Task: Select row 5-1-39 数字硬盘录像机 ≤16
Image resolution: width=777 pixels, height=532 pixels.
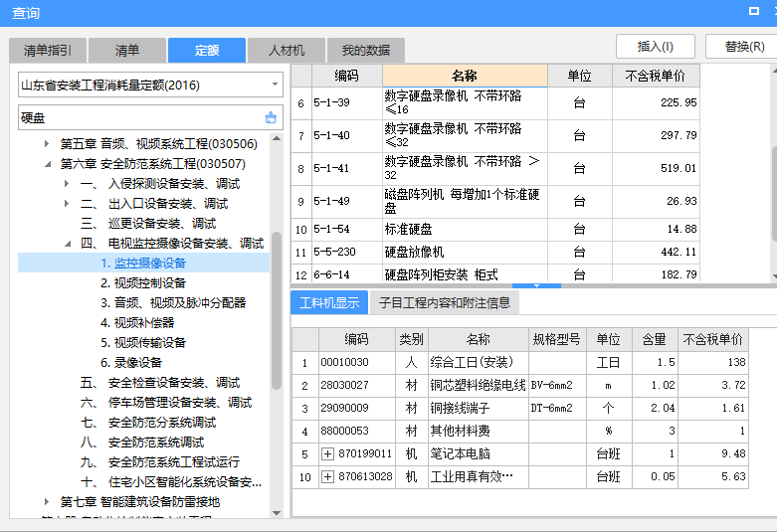Action: 495,103
